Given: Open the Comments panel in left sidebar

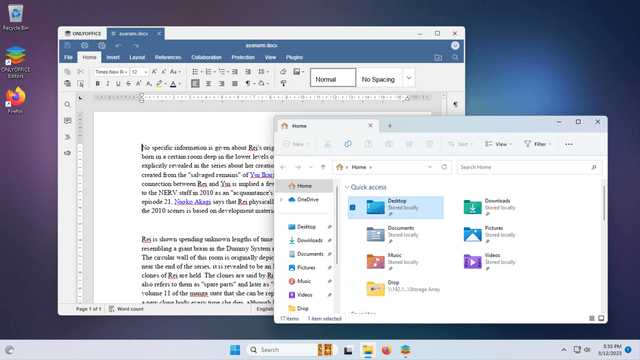Looking at the screenshot, I should point(67,121).
